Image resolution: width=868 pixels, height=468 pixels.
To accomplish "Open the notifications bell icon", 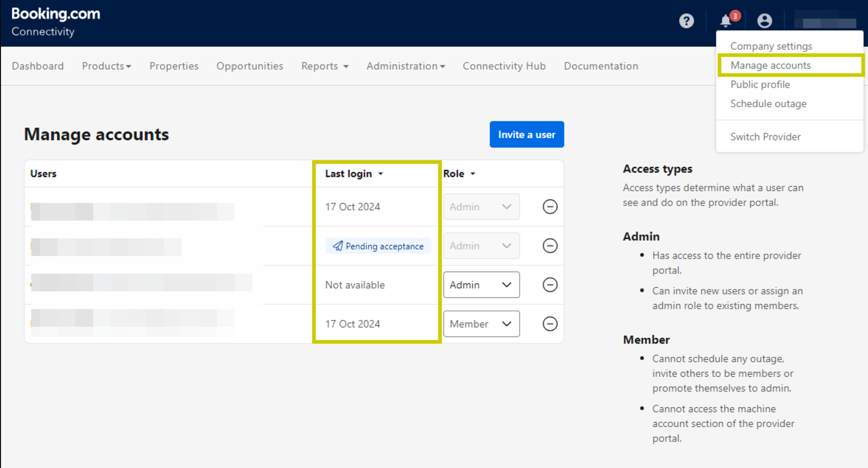I will (726, 21).
